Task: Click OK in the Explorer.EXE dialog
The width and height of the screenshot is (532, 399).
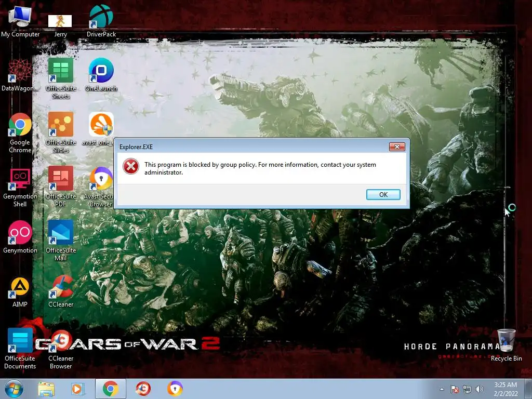Action: [x=383, y=194]
